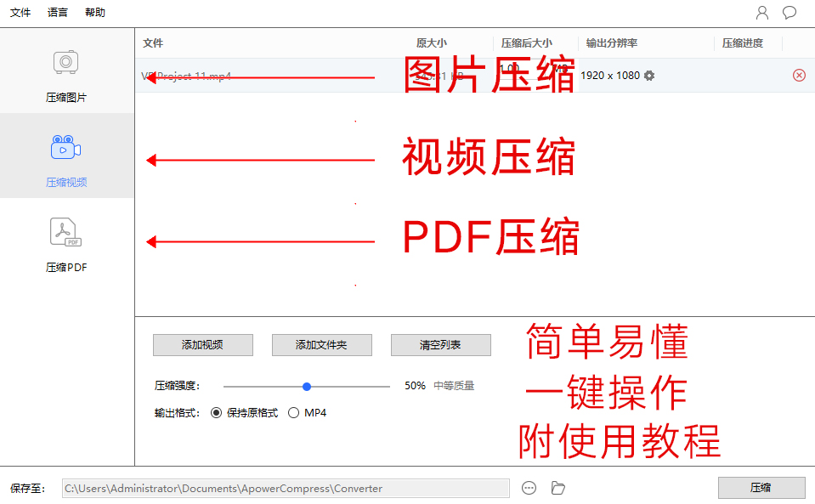The height and width of the screenshot is (504, 815).
Task: Select the MP4 output format radio button
Action: 294,413
